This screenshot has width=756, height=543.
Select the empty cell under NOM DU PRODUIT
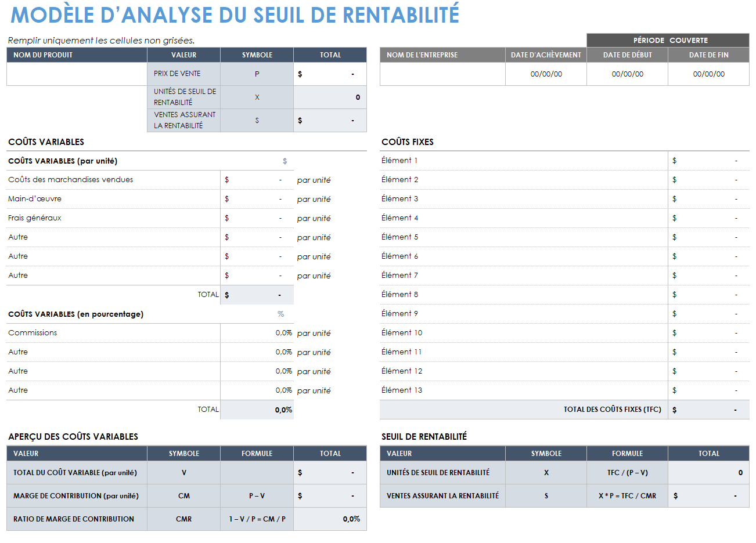click(x=77, y=74)
